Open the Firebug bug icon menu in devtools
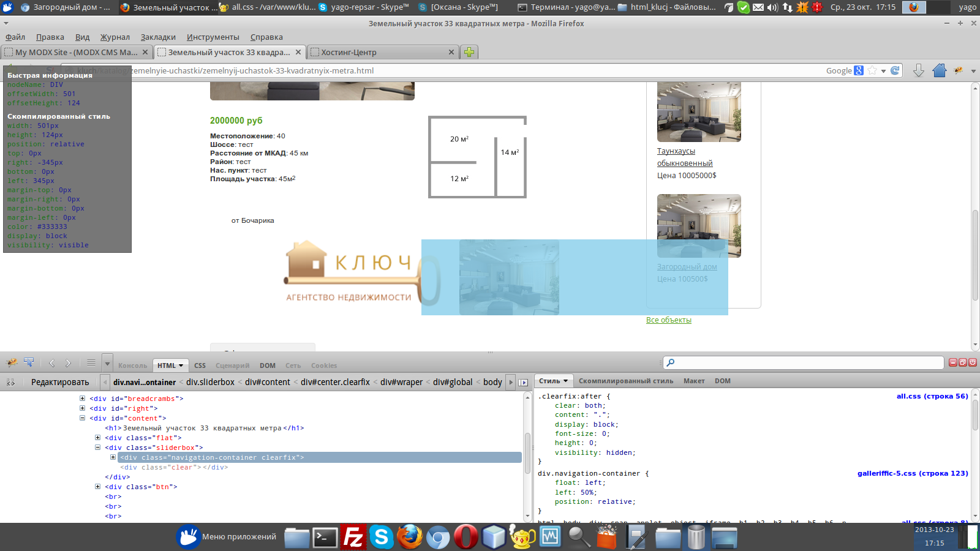 pos(12,363)
